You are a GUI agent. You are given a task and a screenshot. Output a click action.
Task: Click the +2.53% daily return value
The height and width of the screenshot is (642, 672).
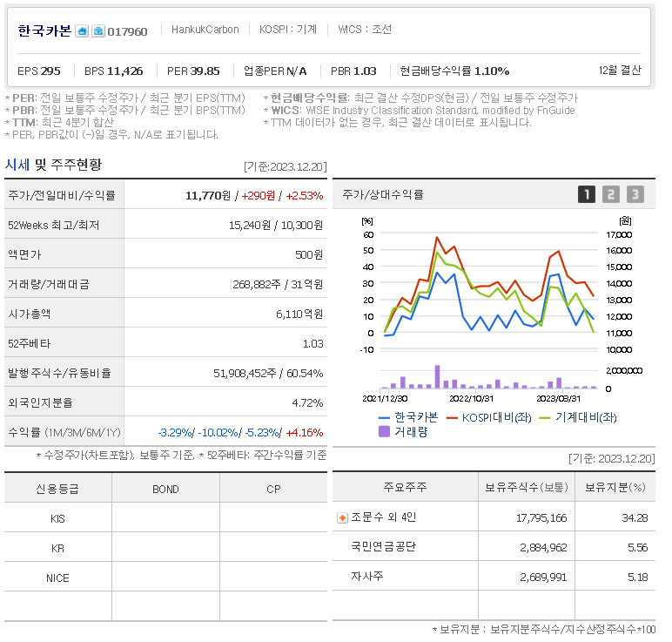305,196
